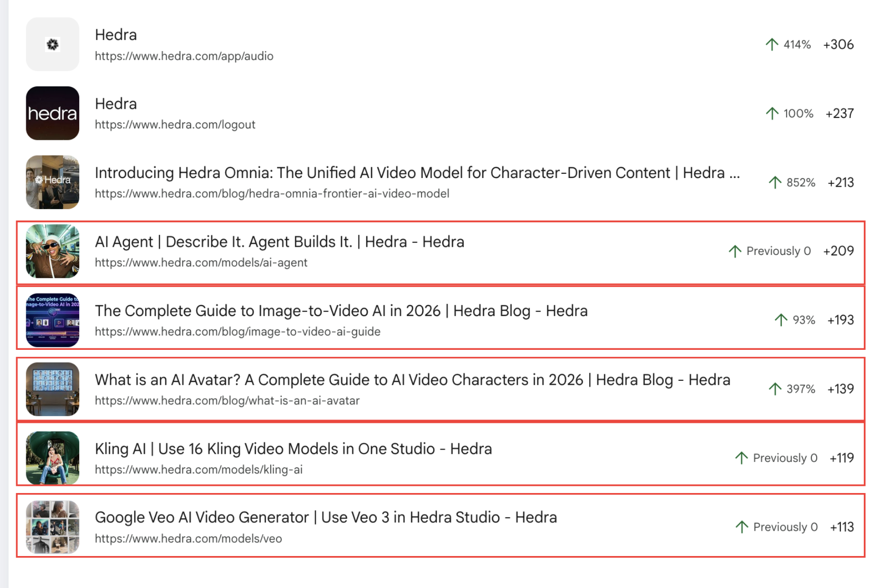Click the hedra-omnia-frontier-ai-video-model URL
Screen dimensions: 871x588
tap(272, 194)
